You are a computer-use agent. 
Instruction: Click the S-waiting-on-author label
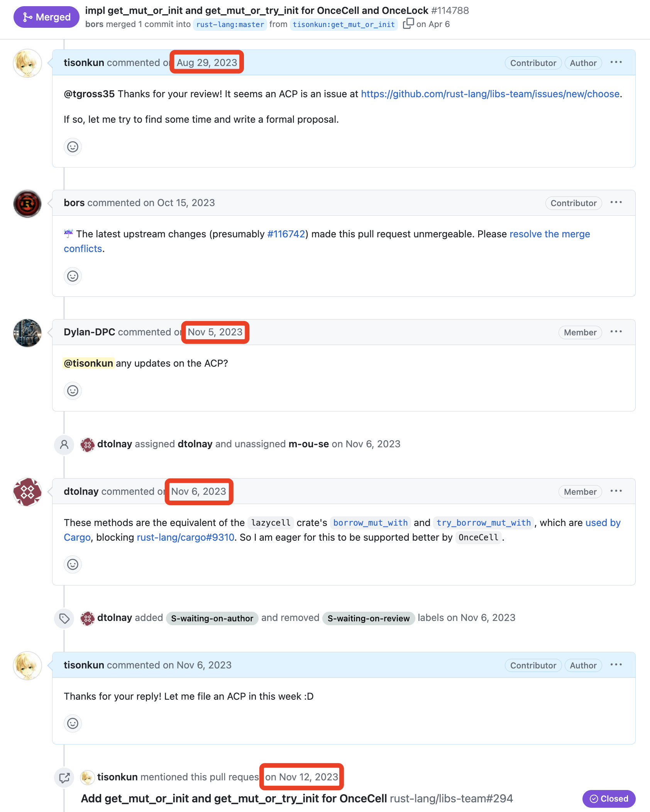coord(212,618)
